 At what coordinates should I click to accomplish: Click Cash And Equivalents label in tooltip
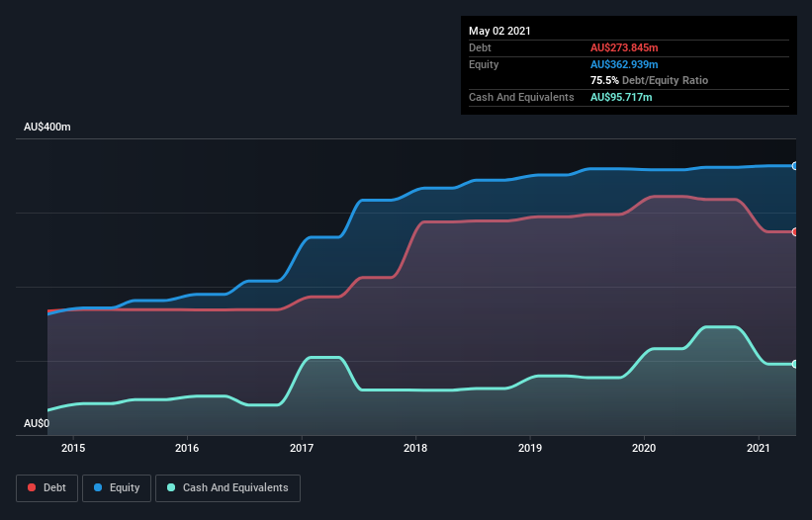[521, 97]
